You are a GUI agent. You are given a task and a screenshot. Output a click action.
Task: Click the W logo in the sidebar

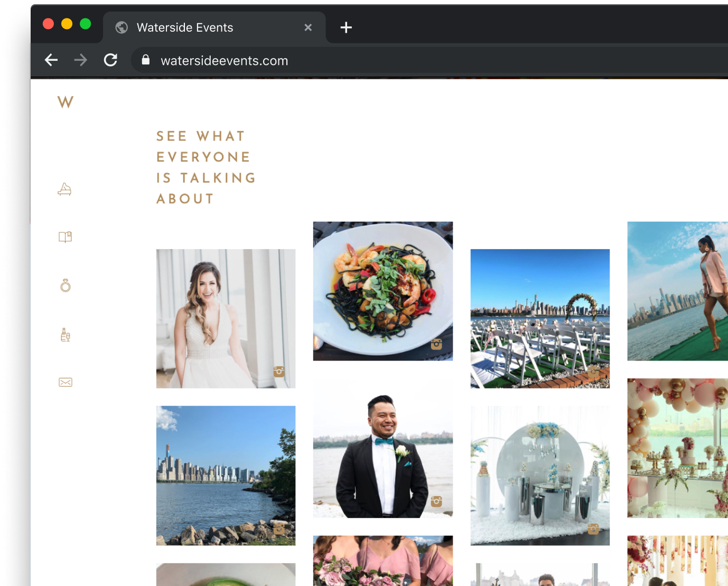66,102
